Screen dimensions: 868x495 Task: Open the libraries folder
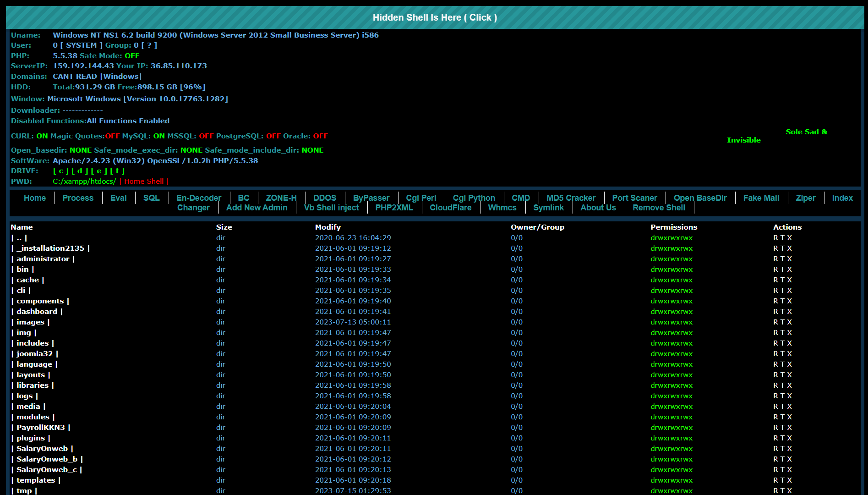pyautogui.click(x=33, y=385)
